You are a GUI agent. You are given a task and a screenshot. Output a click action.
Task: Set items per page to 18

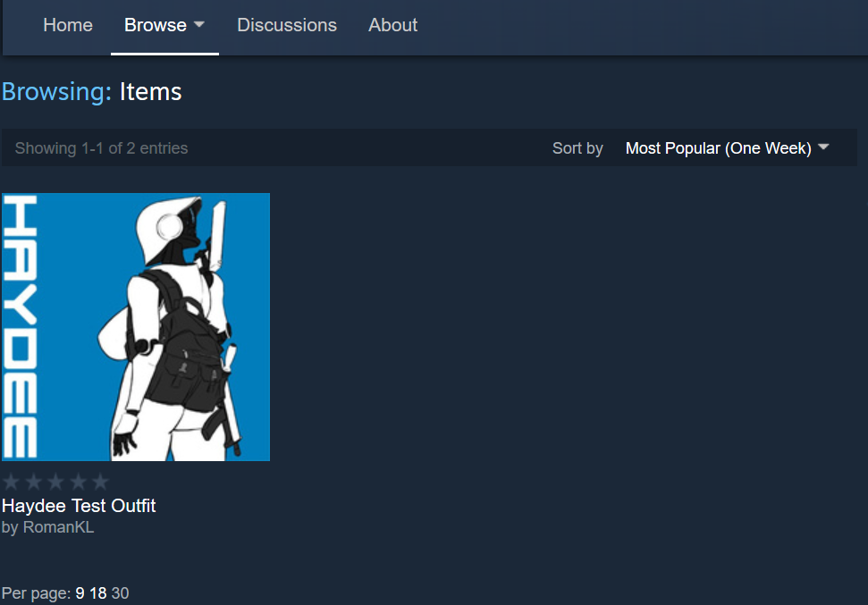pos(98,593)
